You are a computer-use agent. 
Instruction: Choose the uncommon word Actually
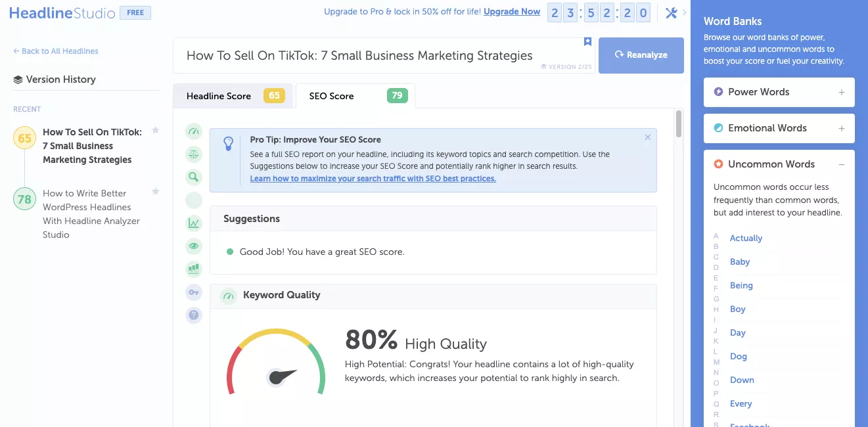coord(746,238)
